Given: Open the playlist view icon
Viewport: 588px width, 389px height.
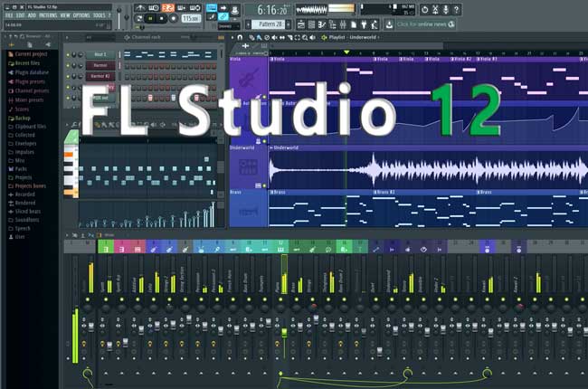Looking at the screenshot, I should pos(300,24).
